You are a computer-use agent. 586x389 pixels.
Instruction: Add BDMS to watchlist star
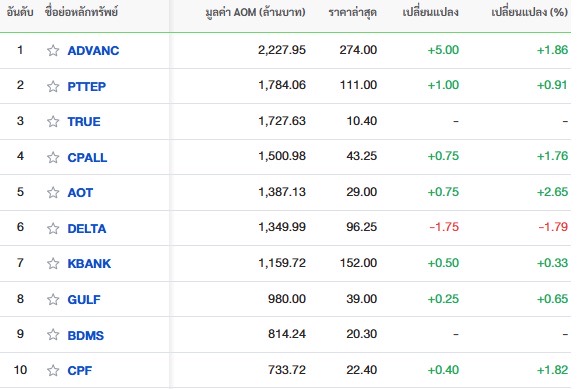point(53,334)
